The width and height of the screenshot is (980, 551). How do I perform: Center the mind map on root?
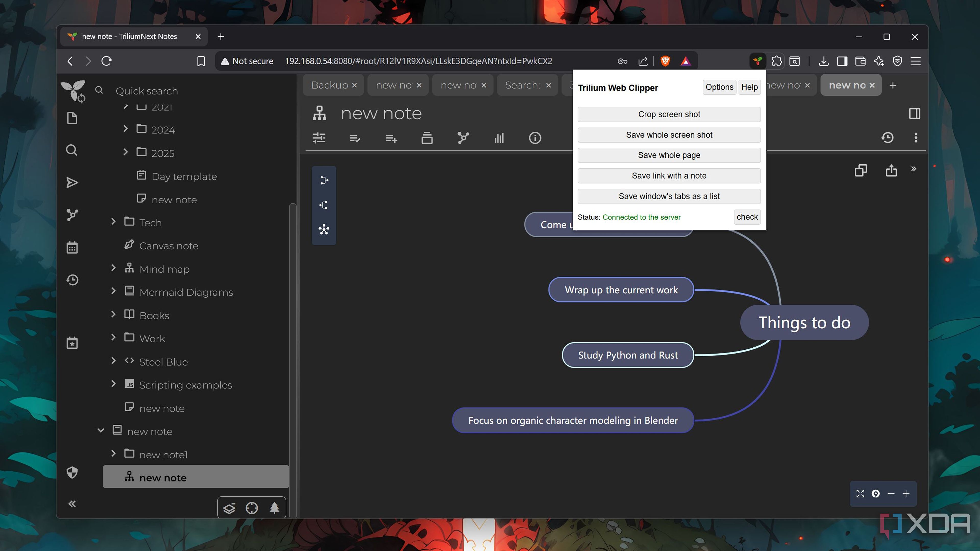click(x=875, y=494)
